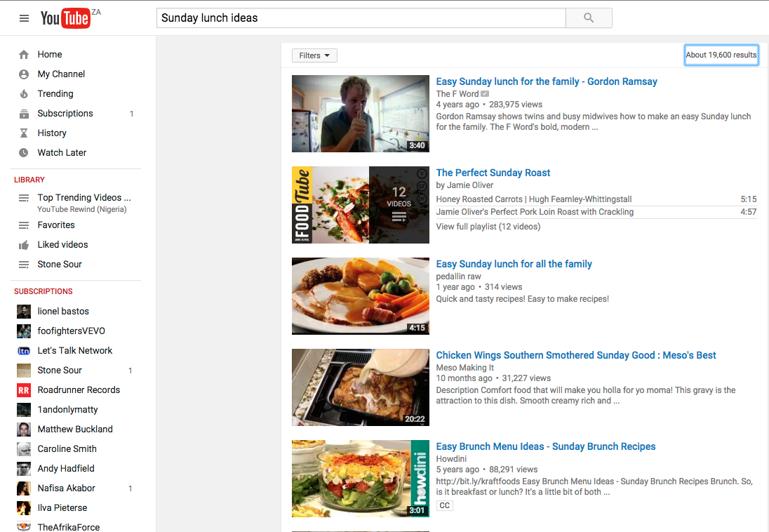Open Easy Brunch Menu Ideas video title
The image size is (769, 532).
[546, 446]
